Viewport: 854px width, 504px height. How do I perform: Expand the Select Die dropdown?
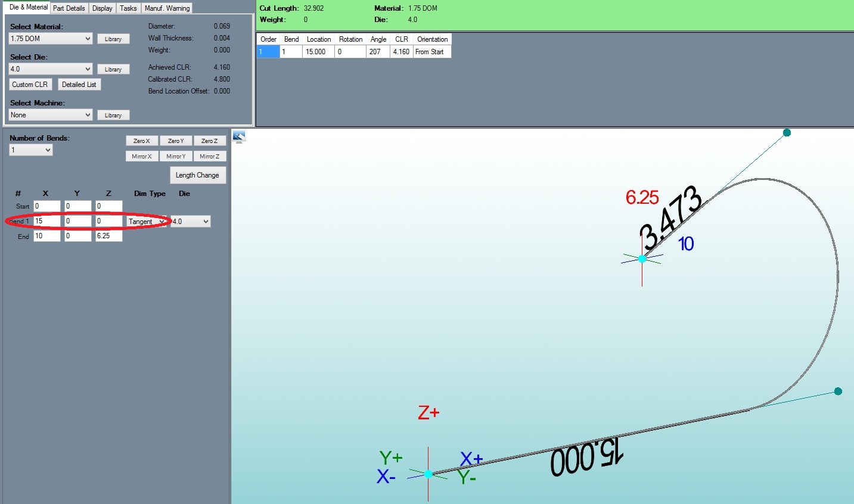[x=51, y=69]
